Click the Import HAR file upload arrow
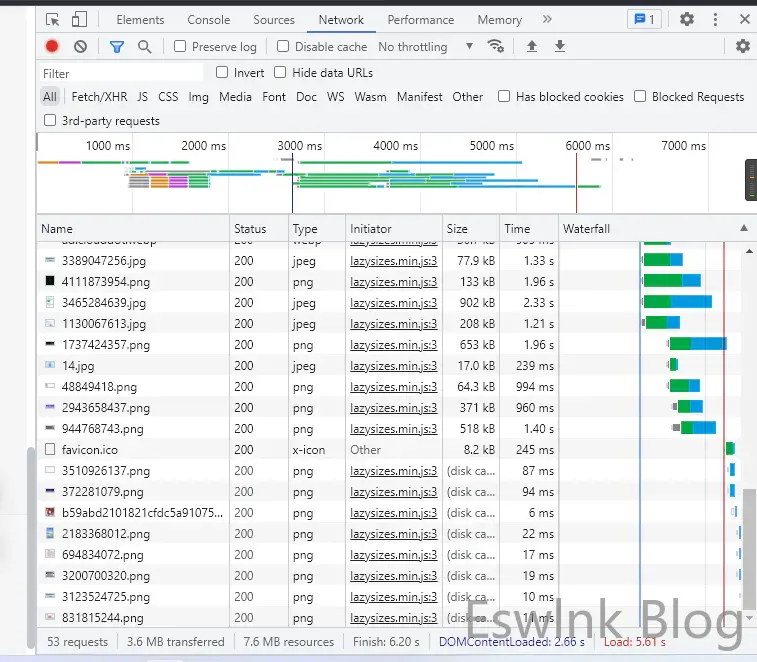 [532, 46]
